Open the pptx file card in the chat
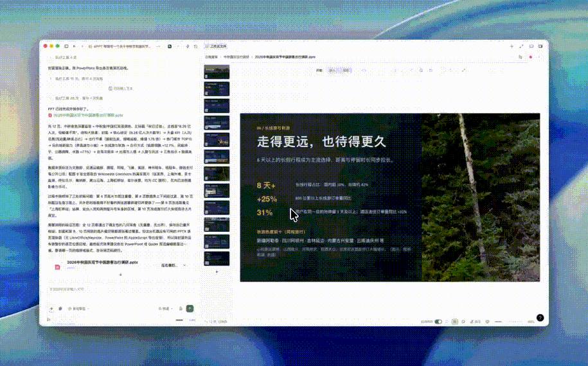This screenshot has height=366, width=588. (x=121, y=265)
